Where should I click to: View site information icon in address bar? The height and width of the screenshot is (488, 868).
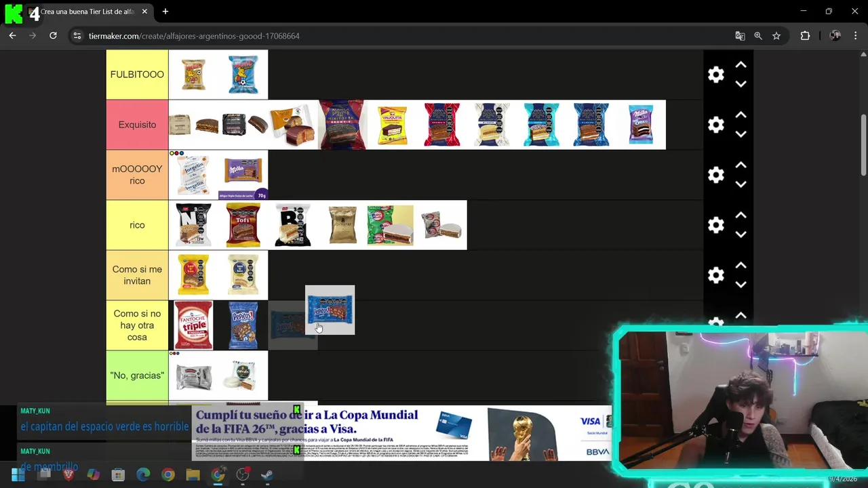pyautogui.click(x=77, y=36)
